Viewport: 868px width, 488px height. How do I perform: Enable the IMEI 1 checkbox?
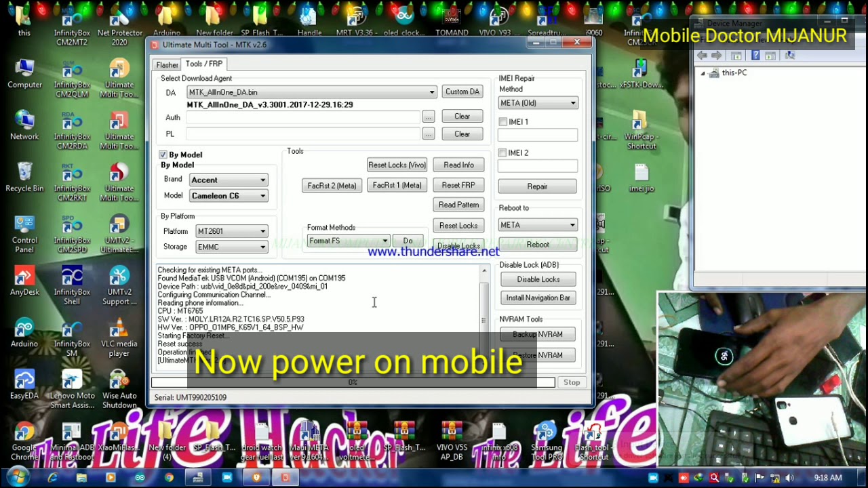point(502,122)
